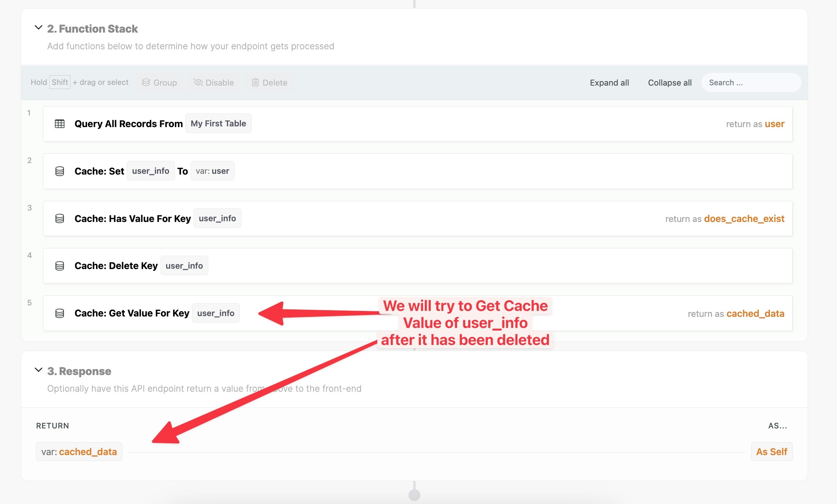Open the cached_data return variable in step 5

755,314
